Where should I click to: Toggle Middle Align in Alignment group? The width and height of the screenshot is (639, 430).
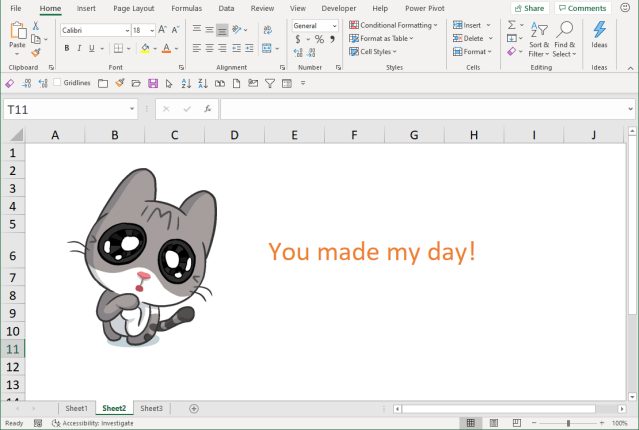click(209, 30)
